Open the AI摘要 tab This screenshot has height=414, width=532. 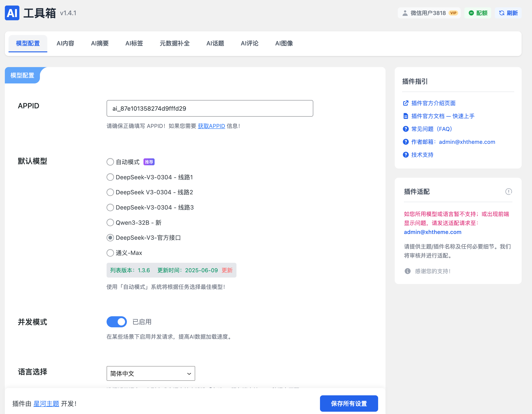pos(100,44)
